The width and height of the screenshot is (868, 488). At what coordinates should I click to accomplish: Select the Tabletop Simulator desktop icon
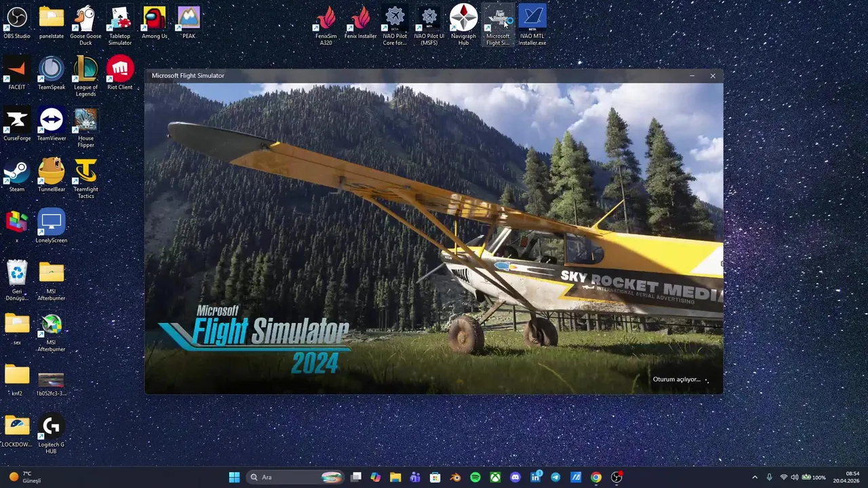[120, 25]
